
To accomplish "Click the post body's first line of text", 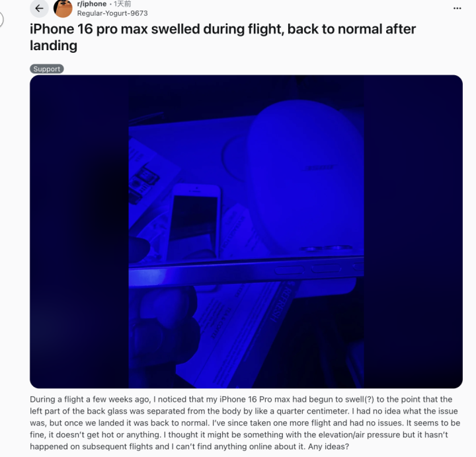I will tap(241, 399).
